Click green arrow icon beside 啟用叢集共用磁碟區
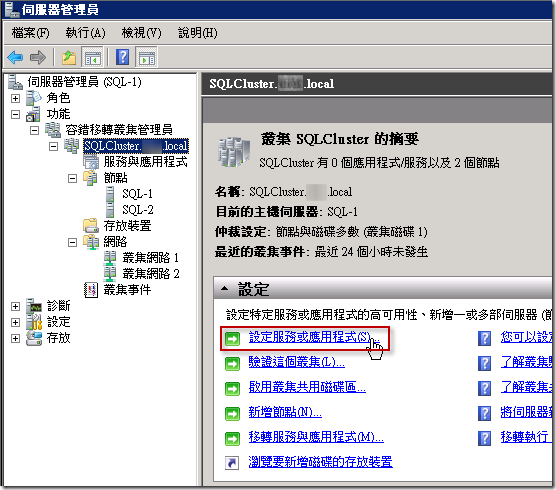 [x=233, y=389]
